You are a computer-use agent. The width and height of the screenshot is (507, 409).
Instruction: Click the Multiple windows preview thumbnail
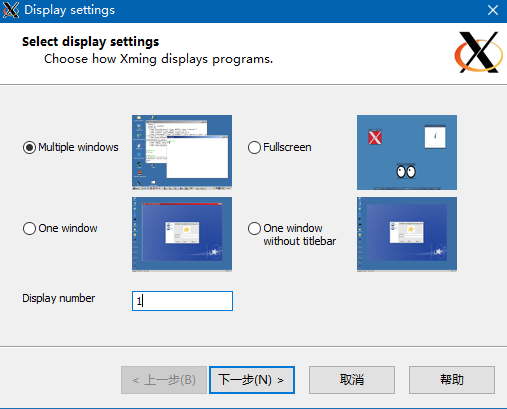click(182, 152)
